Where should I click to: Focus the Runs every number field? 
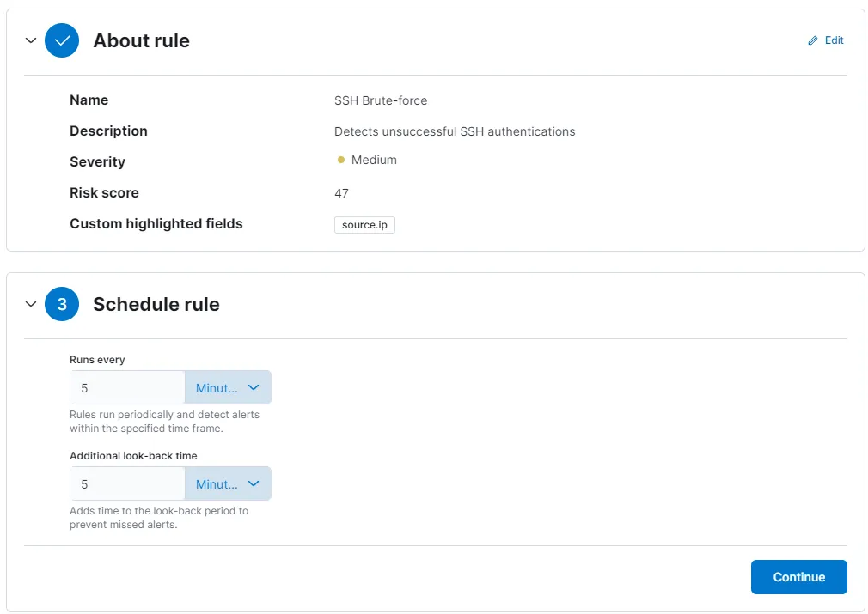[127, 388]
